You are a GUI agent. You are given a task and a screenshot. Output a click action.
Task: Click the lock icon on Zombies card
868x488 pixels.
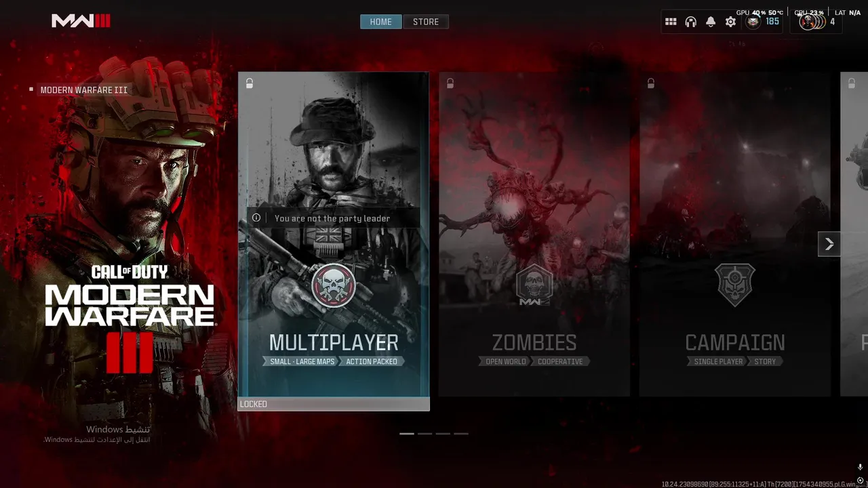coord(450,83)
